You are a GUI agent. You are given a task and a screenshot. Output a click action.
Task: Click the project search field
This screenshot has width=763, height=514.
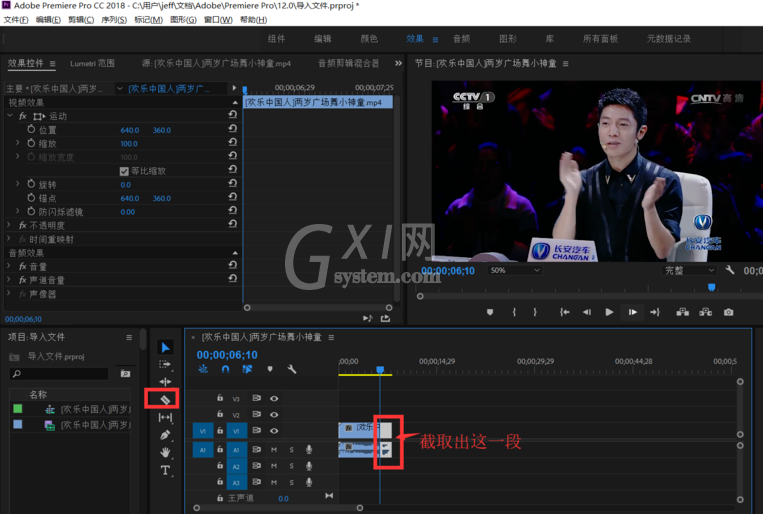tap(59, 373)
